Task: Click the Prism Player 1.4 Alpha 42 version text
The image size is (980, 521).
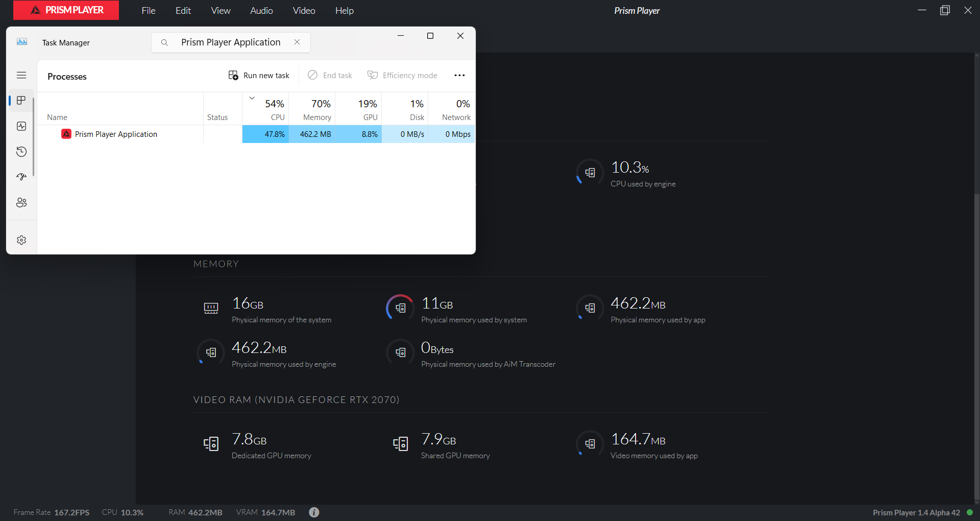Action: (x=916, y=513)
